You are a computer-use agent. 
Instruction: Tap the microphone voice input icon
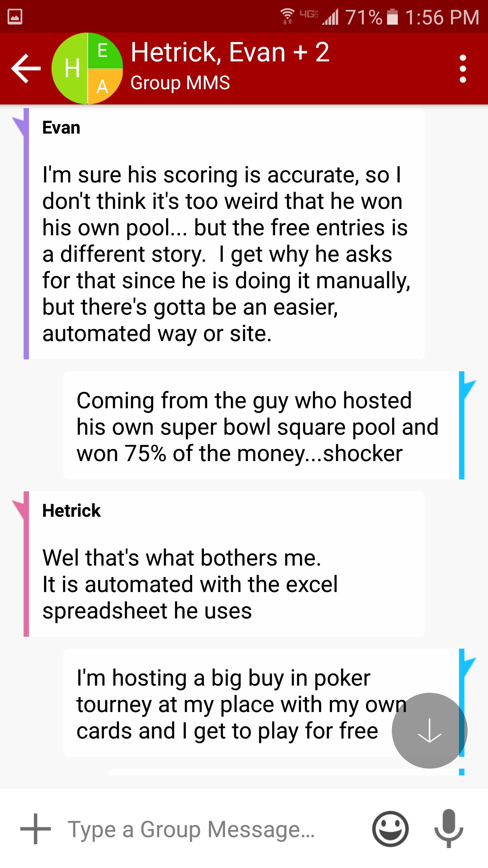[x=449, y=829]
